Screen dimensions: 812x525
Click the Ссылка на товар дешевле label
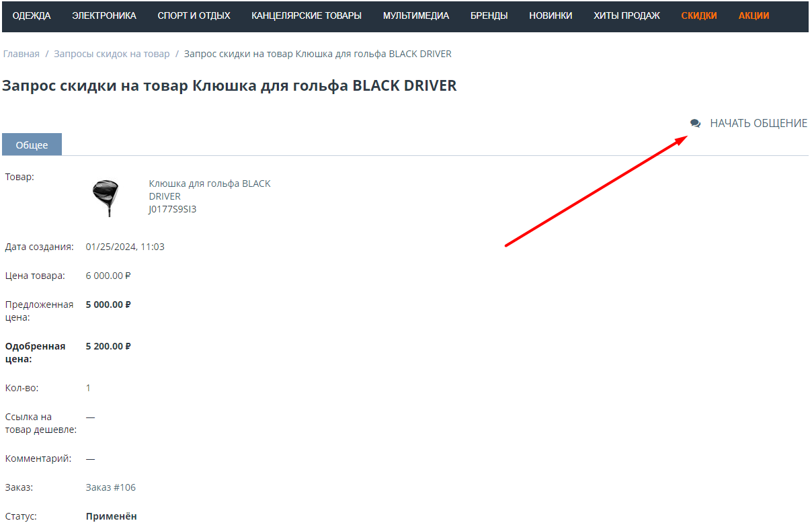[x=41, y=423]
